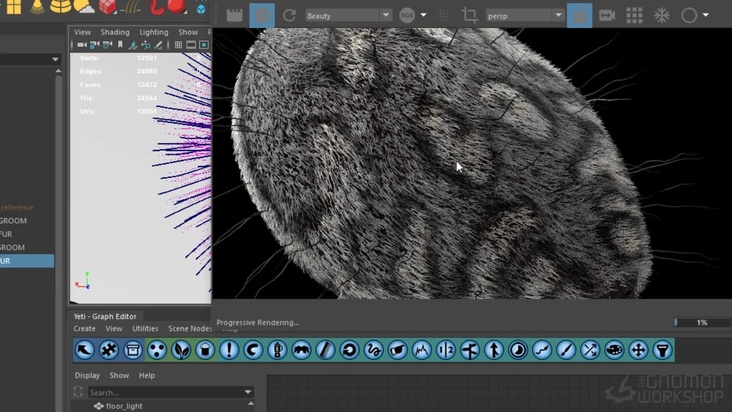
Task: Toggle the highlighted IPR button in render view
Action: click(262, 15)
